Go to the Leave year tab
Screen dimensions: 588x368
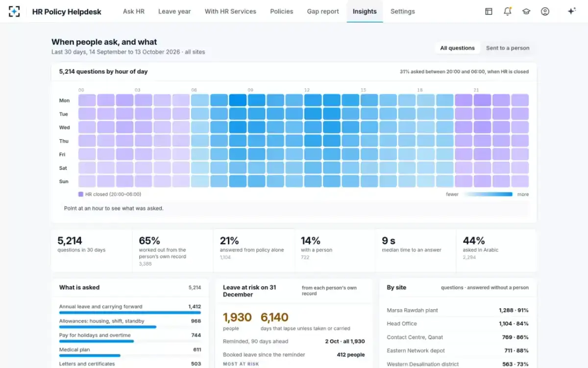pos(174,11)
